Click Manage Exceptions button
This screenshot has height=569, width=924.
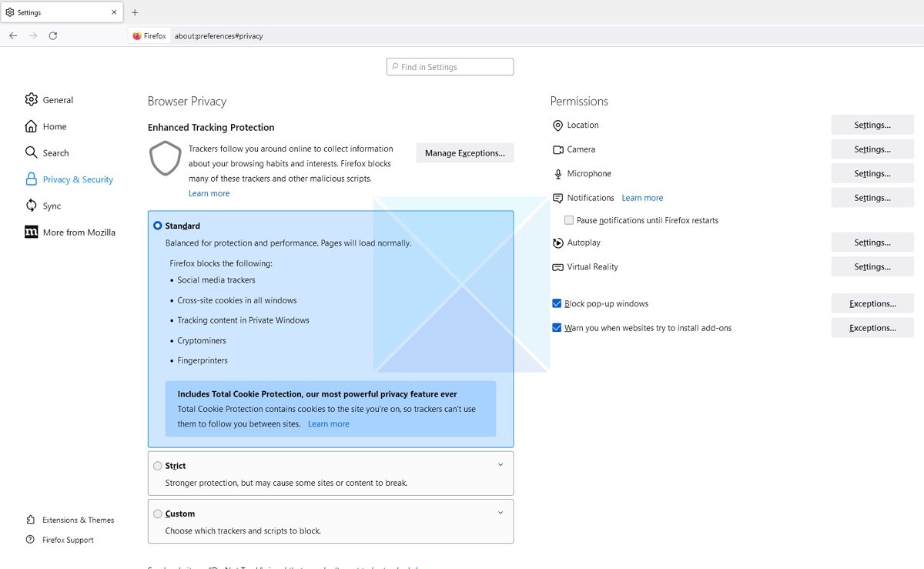pos(465,152)
